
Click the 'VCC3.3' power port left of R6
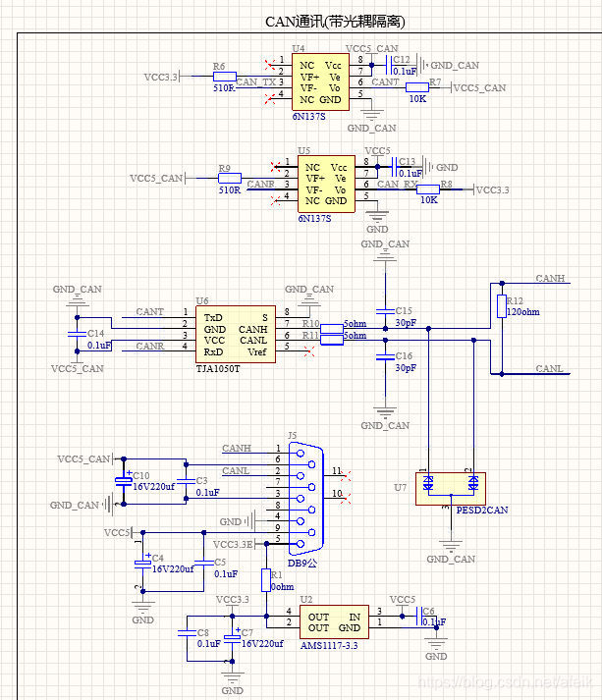161,77
